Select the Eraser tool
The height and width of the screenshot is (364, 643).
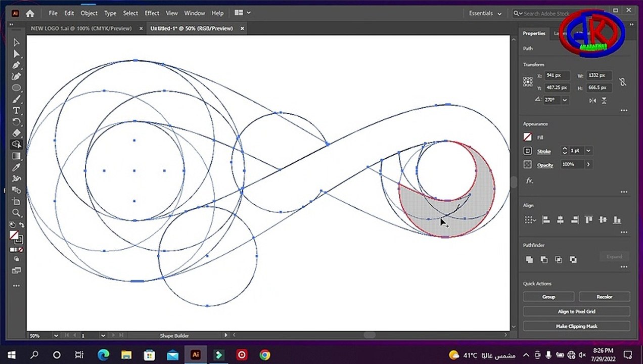tap(16, 133)
